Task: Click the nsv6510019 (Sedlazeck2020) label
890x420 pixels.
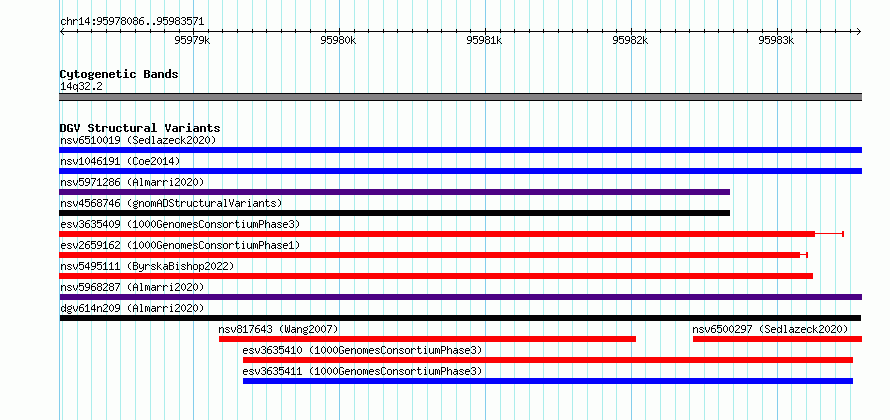Action: 138,140
